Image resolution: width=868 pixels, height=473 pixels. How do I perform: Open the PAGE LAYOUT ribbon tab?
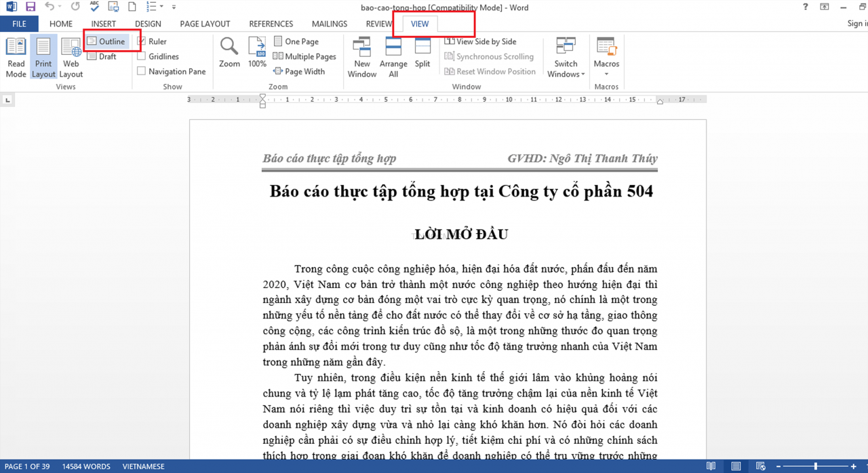pos(205,24)
